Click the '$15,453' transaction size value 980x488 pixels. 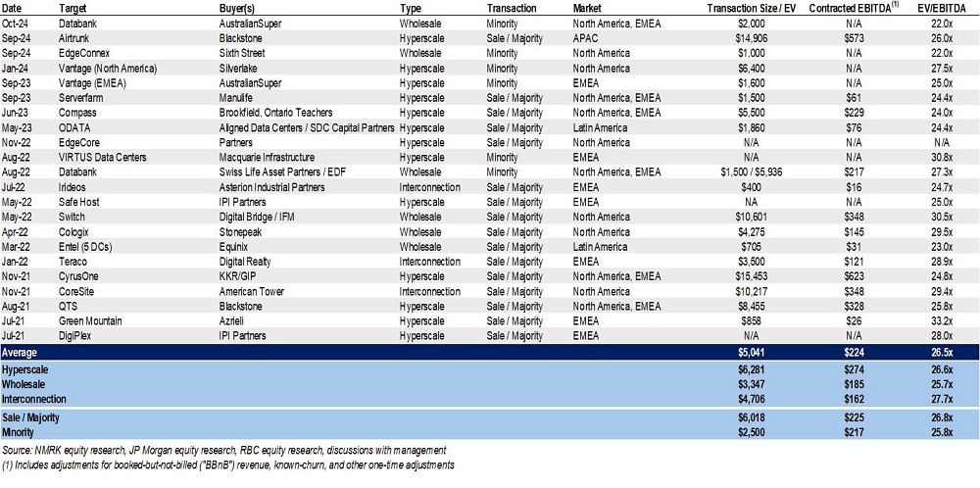pyautogui.click(x=753, y=276)
